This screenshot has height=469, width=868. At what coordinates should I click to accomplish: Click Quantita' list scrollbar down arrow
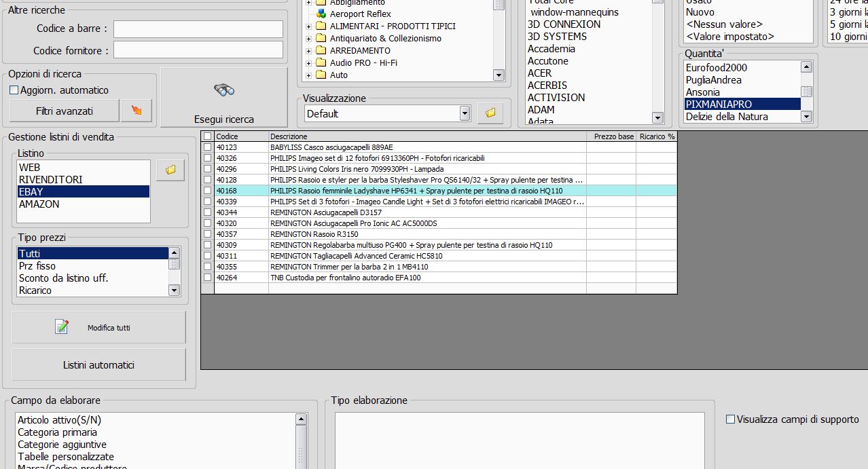(806, 117)
